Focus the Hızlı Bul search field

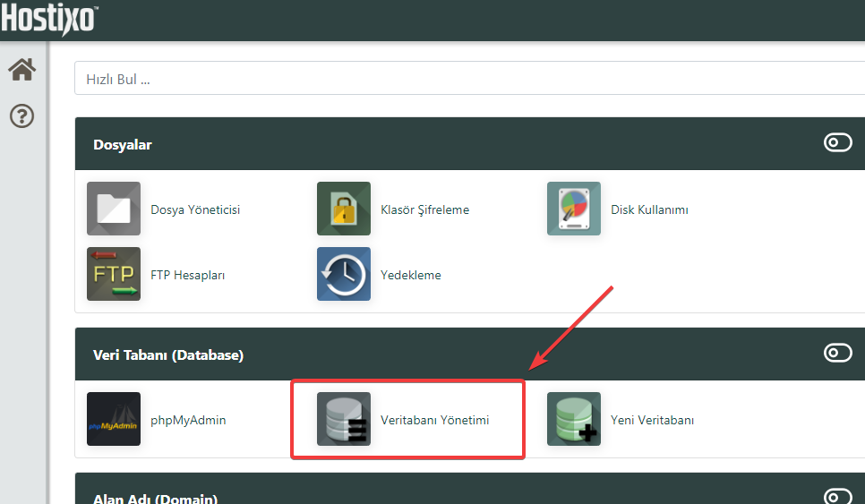(469, 78)
